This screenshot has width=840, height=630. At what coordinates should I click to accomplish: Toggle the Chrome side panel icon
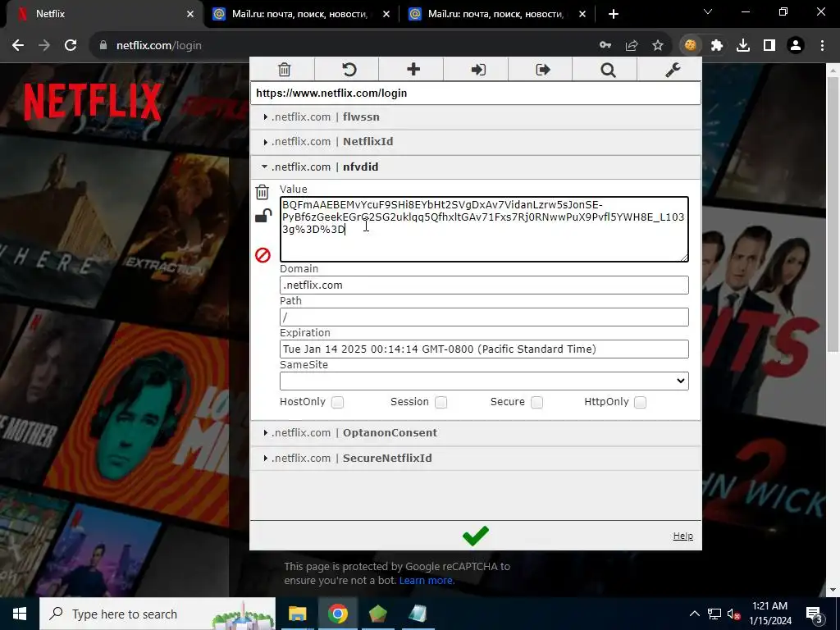(x=769, y=46)
